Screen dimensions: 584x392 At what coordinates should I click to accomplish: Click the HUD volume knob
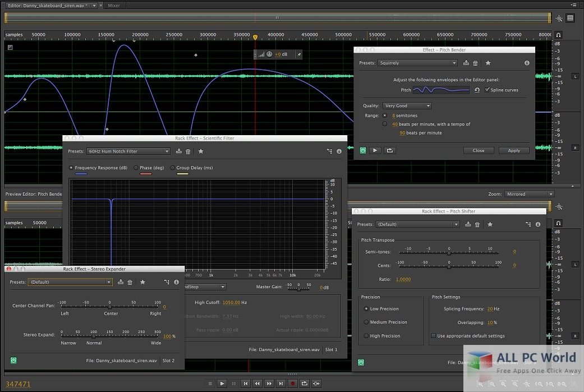pyautogui.click(x=269, y=54)
